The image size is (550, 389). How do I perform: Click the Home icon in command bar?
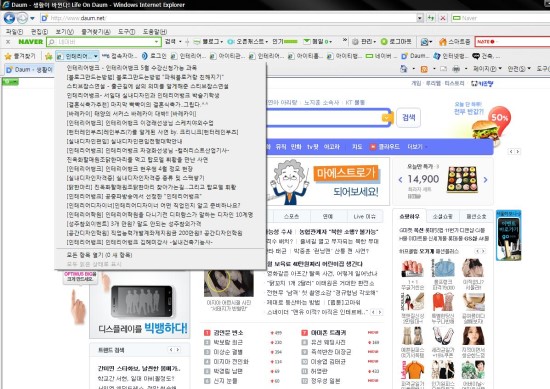(404, 69)
